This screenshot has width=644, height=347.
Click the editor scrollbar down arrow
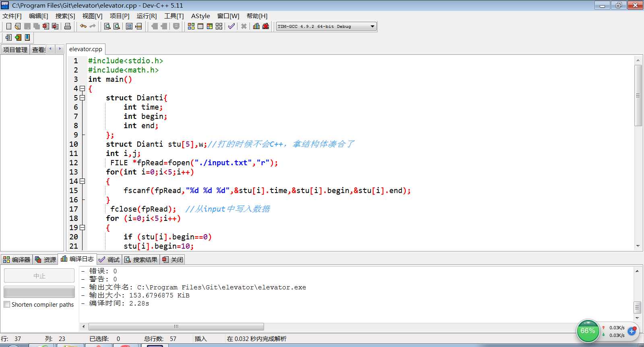tap(638, 246)
